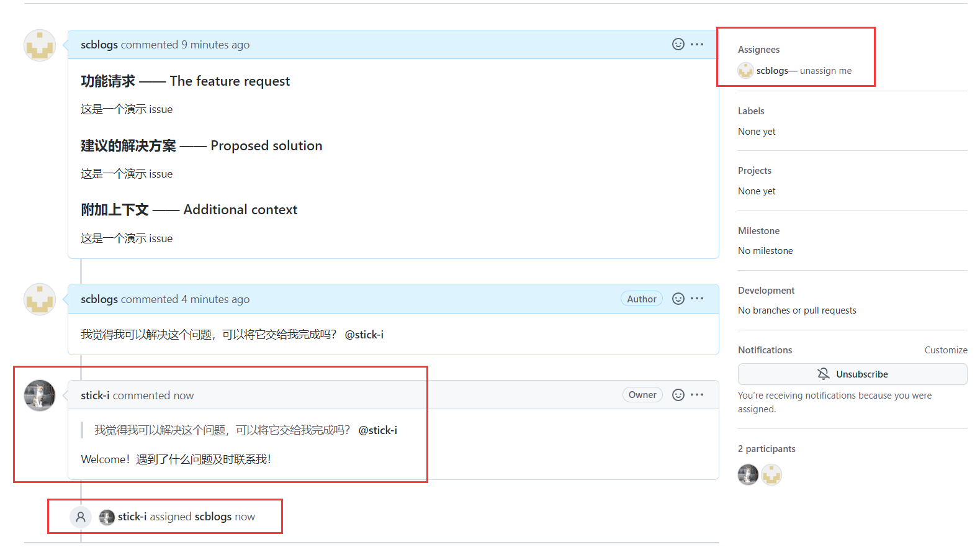Image resolution: width=980 pixels, height=552 pixels.
Task: Open scblogs profile from first comment header
Action: pyautogui.click(x=99, y=45)
